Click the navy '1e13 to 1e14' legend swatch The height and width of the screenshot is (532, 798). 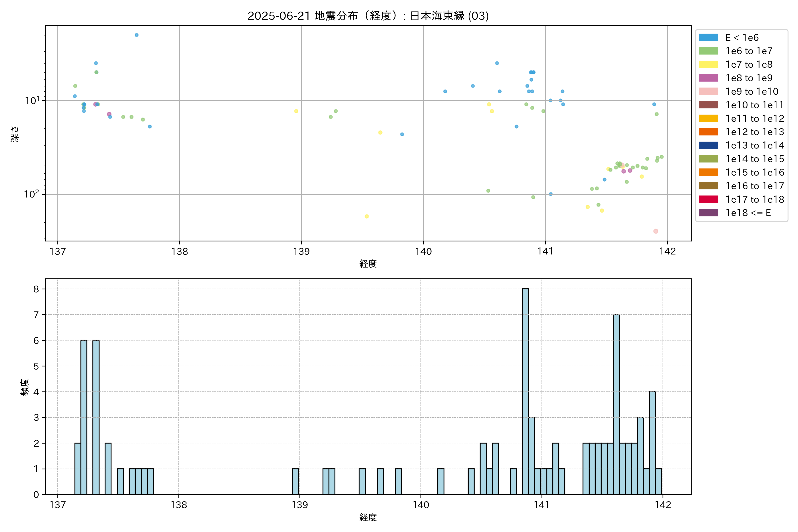pos(708,145)
